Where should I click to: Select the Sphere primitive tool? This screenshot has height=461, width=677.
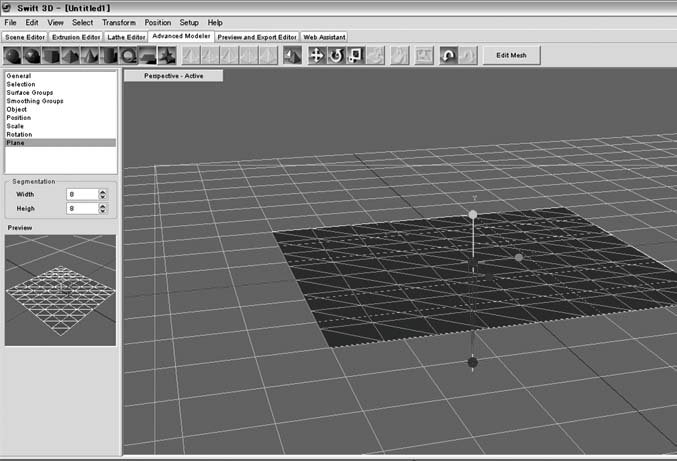point(14,55)
